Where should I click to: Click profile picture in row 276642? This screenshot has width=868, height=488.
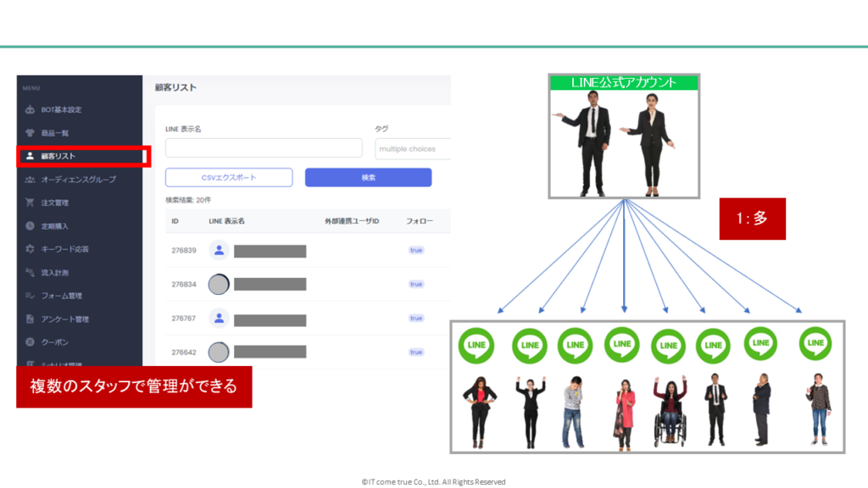click(x=219, y=352)
